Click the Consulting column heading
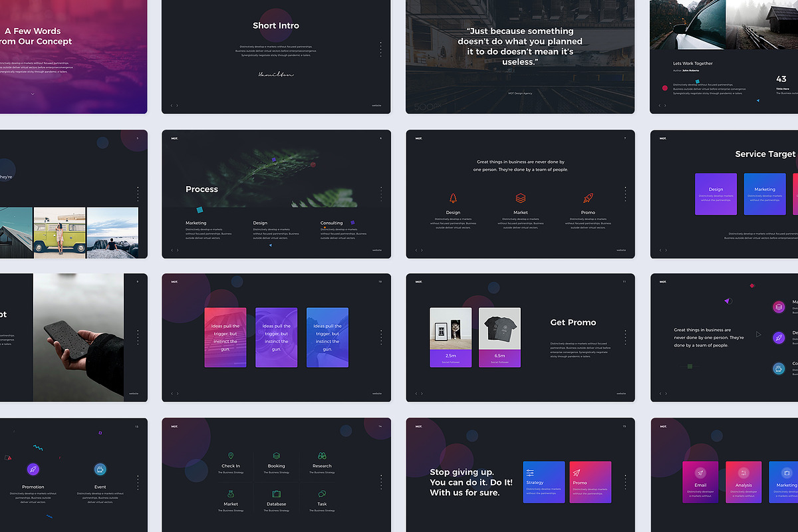The image size is (798, 532). 332,223
